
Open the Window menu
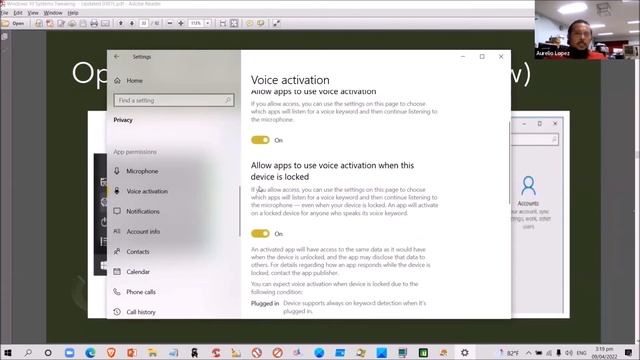[53, 13]
